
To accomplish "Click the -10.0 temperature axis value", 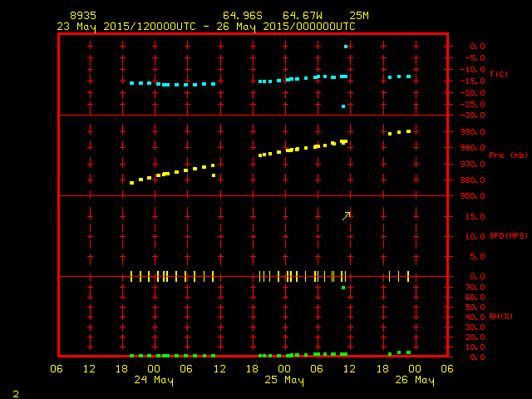I will coord(473,70).
